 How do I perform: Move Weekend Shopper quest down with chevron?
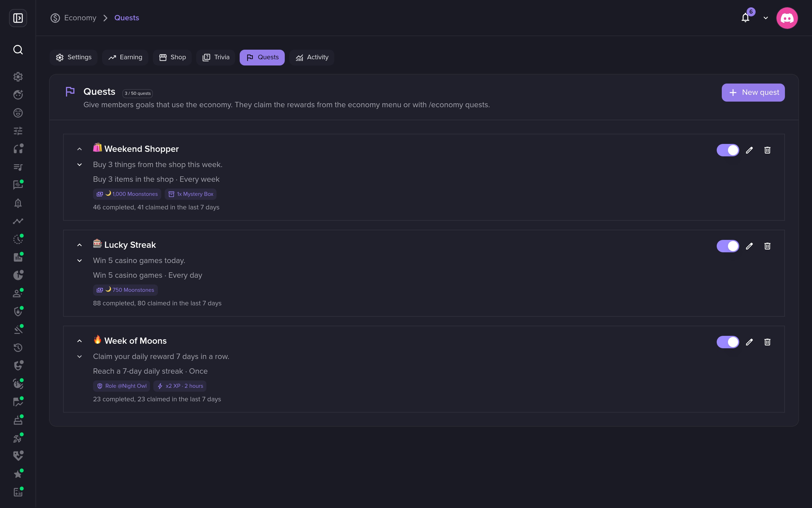click(80, 165)
